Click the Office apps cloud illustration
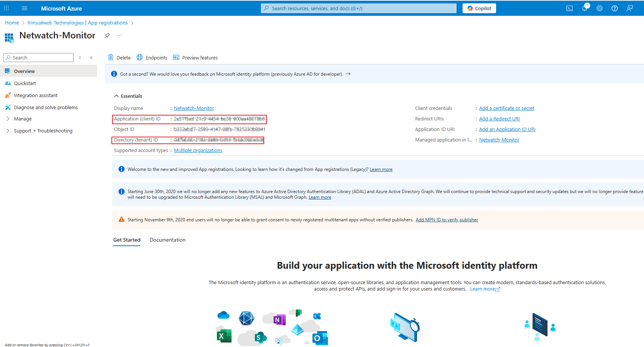 [272, 327]
